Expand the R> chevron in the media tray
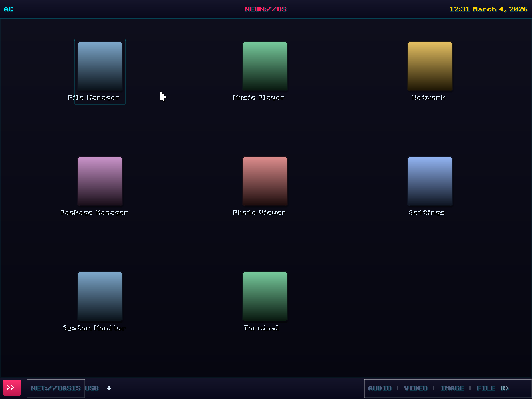The image size is (532, 399). click(x=504, y=388)
